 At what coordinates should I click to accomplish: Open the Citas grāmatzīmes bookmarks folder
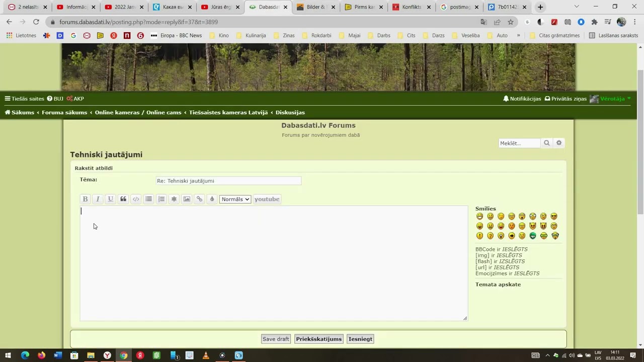click(x=554, y=35)
